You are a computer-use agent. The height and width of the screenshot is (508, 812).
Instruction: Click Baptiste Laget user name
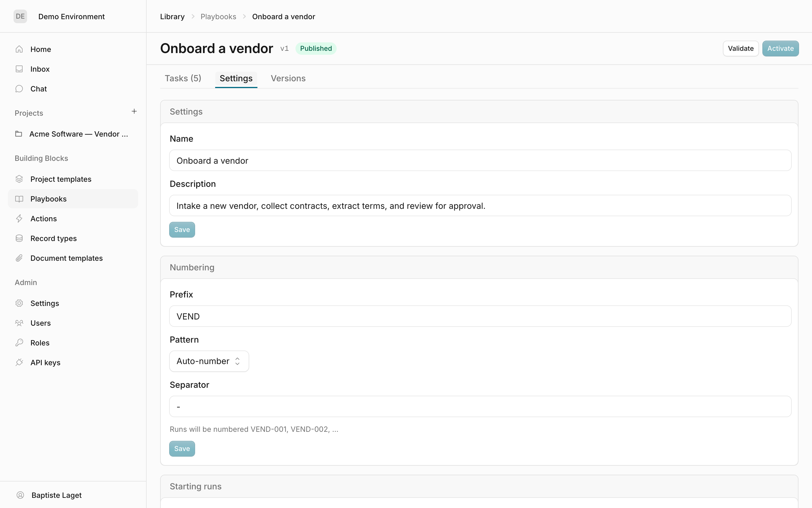click(56, 495)
